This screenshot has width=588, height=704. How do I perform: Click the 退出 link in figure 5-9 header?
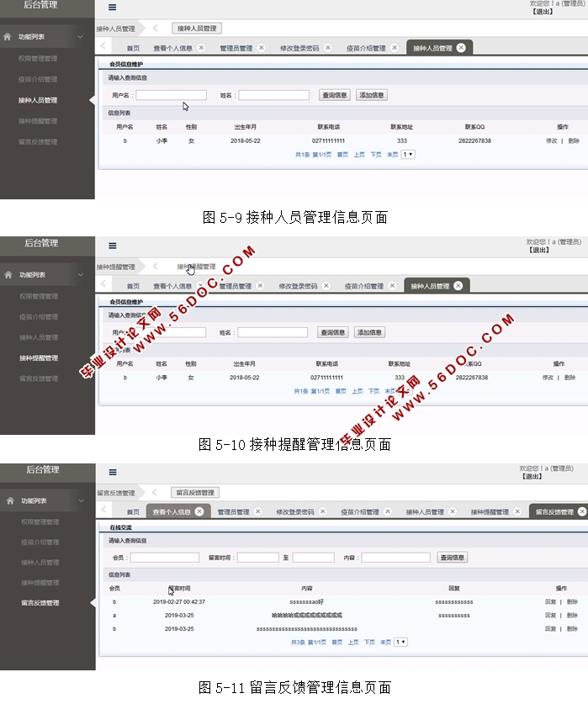coord(543,12)
